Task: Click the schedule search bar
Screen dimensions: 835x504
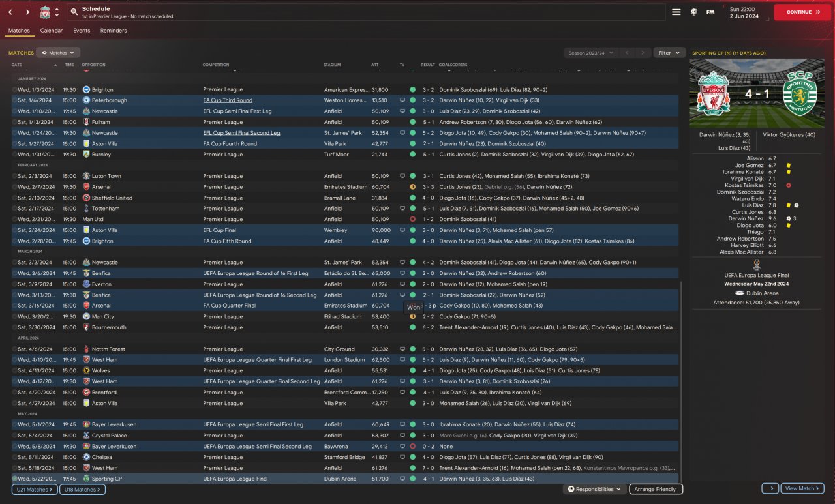Action: coord(365,12)
